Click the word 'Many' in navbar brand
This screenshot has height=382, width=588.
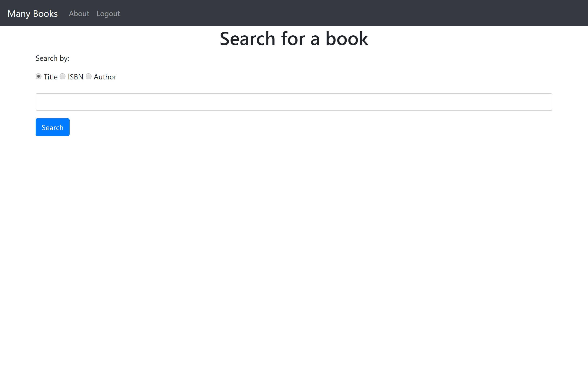(19, 13)
